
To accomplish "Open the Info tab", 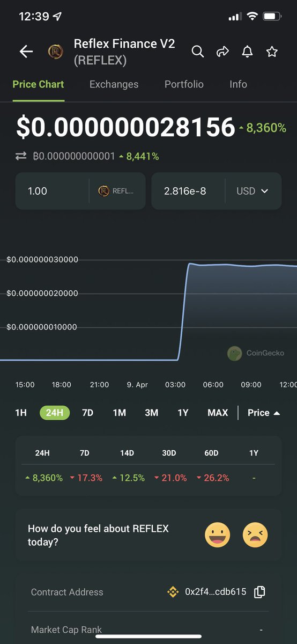I will coord(238,84).
